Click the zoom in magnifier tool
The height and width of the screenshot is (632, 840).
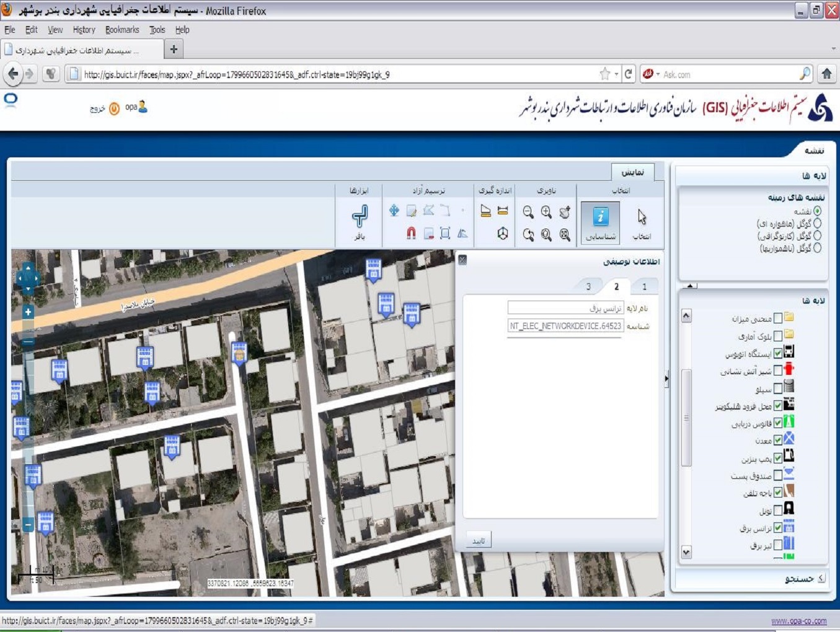point(546,212)
